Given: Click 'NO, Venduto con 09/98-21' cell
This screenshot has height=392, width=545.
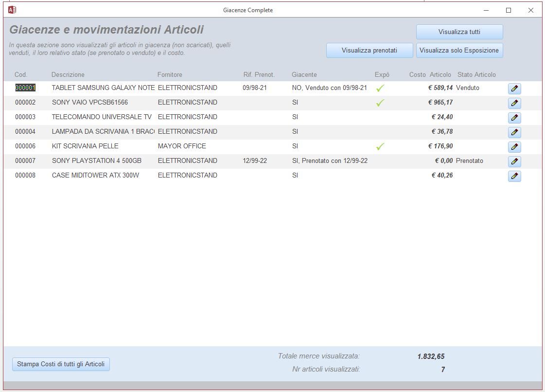Looking at the screenshot, I should point(330,88).
